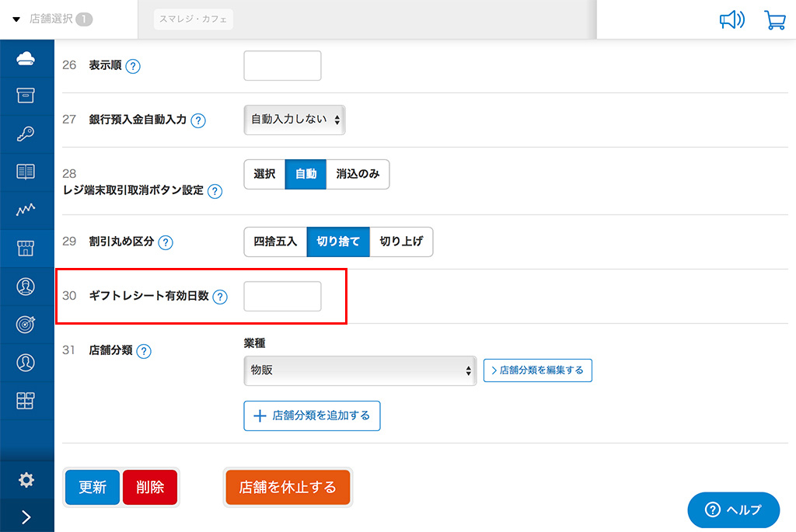
Task: Expand the 物販 business type dropdown
Action: [x=360, y=370]
